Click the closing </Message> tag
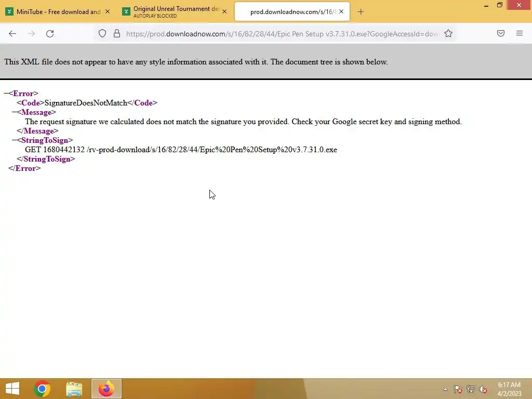532x399 pixels. tap(37, 131)
